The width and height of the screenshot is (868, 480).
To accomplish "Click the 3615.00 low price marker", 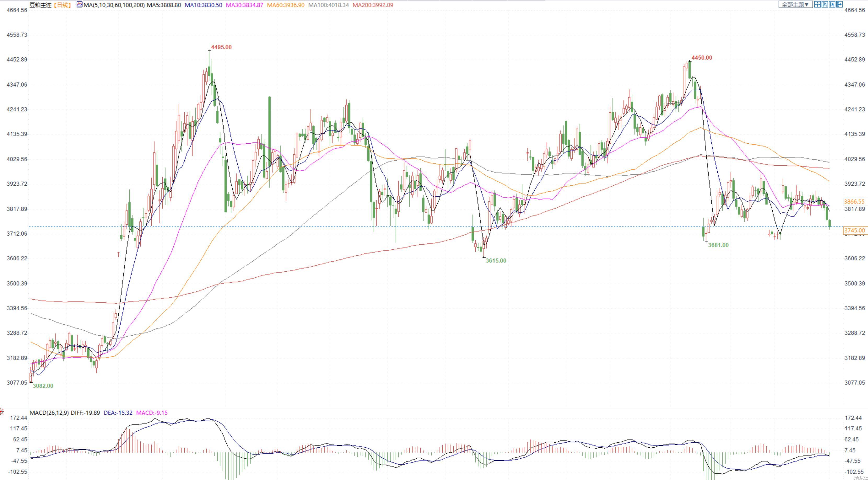I will point(496,261).
